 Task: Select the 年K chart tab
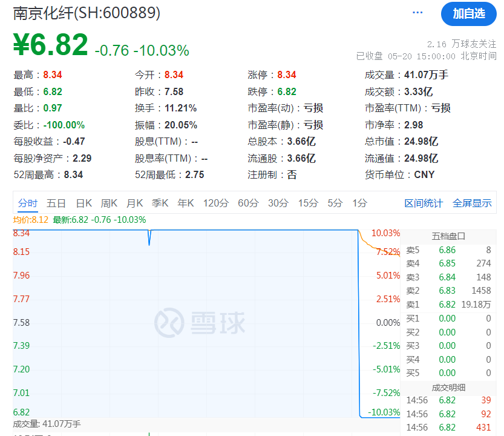click(x=186, y=203)
